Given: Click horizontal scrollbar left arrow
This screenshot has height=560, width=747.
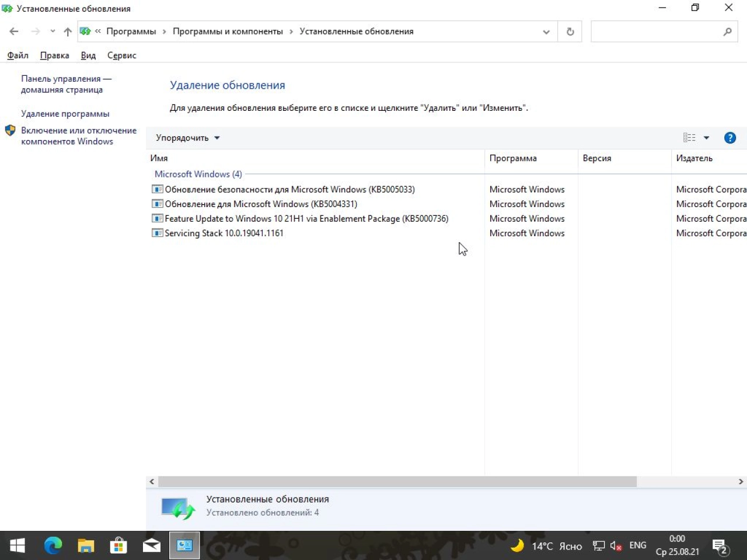Looking at the screenshot, I should click(152, 482).
